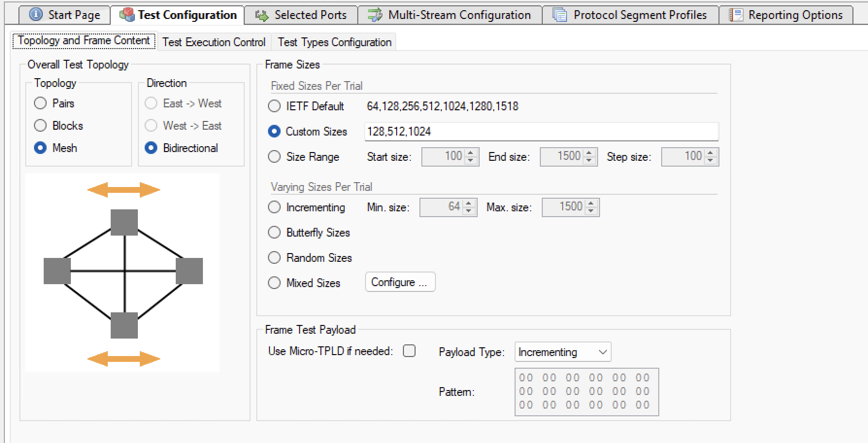Click the Multi-Stream Configuration icon
868x443 pixels.
(375, 15)
